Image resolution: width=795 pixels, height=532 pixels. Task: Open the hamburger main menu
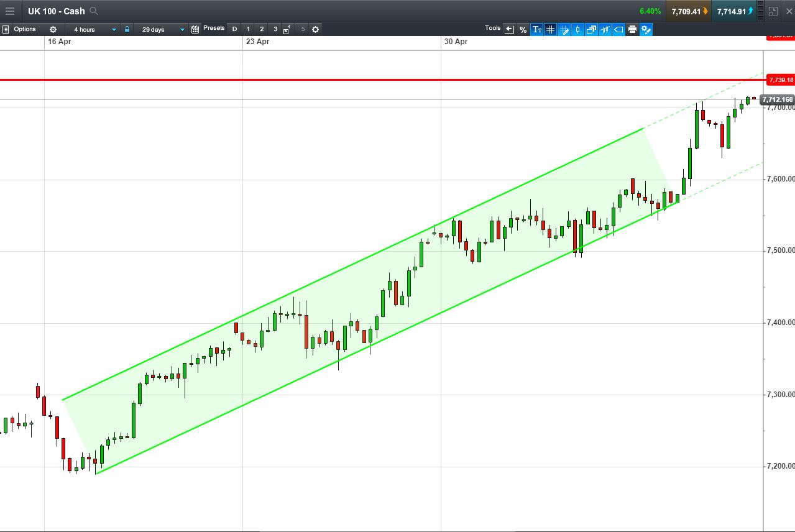(x=9, y=11)
